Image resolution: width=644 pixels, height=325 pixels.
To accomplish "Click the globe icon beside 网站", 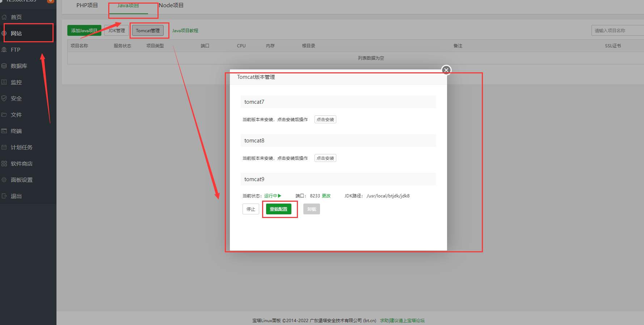I will pyautogui.click(x=4, y=33).
